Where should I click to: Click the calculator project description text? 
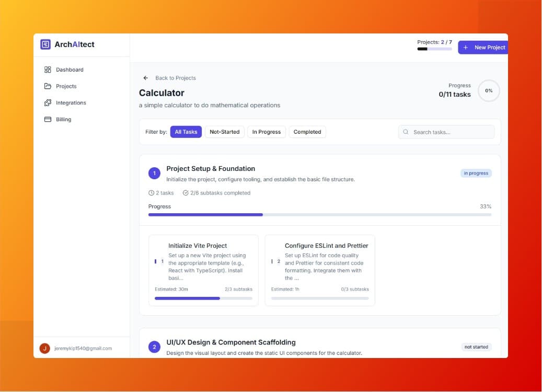(x=210, y=106)
